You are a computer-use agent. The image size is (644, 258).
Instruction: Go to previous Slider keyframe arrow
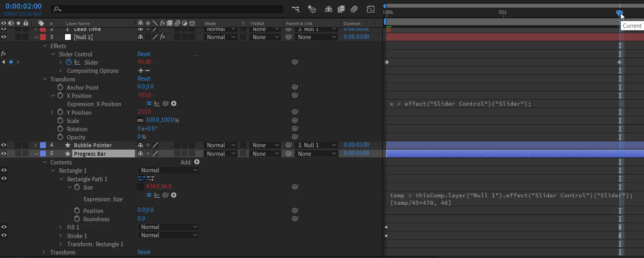(4, 62)
